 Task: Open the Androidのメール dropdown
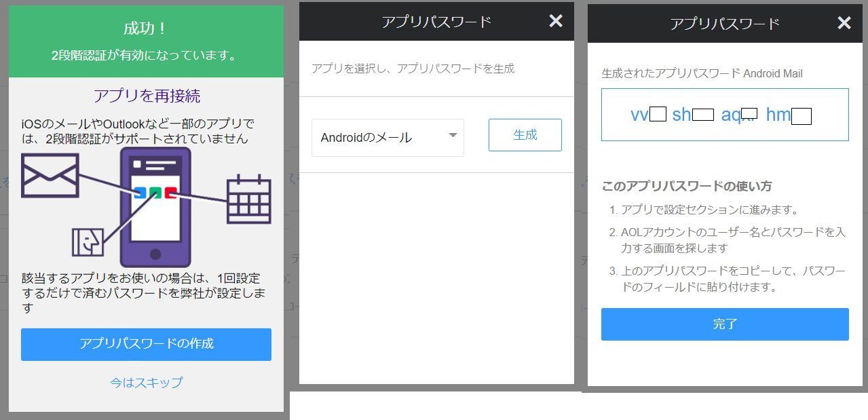click(x=388, y=138)
